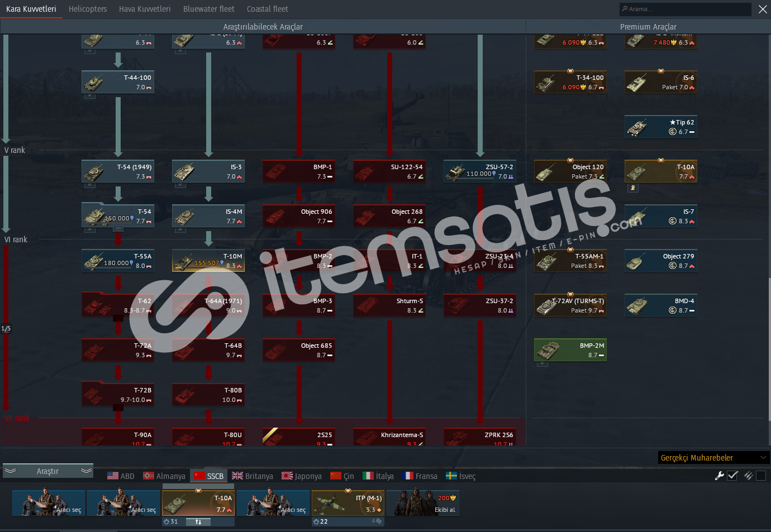The image size is (771, 532).
Task: Select the locked BMP-1 vehicle card
Action: point(299,171)
